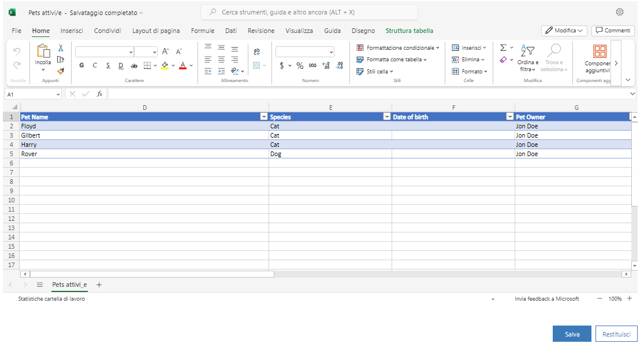
Task: Open font color dropdown arrow
Action: tap(191, 65)
